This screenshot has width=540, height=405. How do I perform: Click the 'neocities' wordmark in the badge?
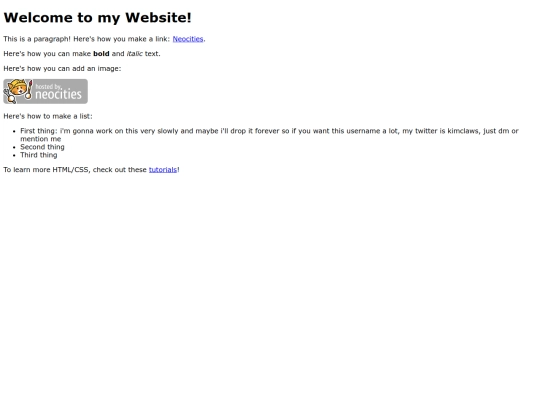59,94
